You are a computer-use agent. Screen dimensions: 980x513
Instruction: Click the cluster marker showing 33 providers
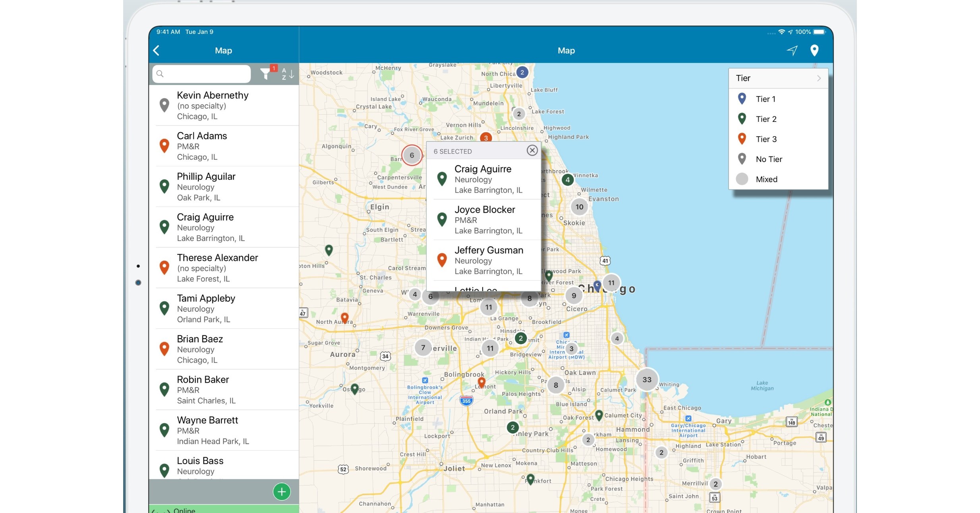coord(647,380)
